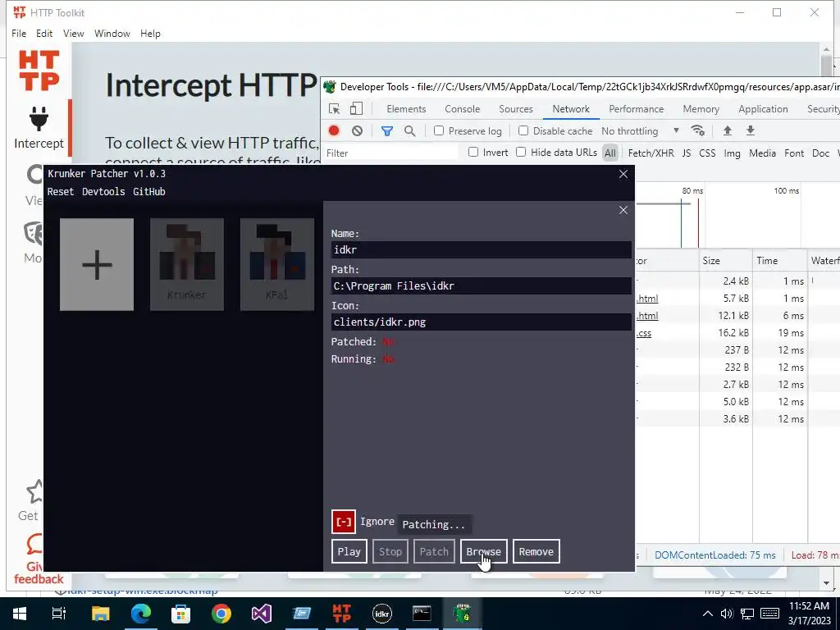This screenshot has width=840, height=630.
Task: Open network search magnifier icon
Action: click(410, 130)
